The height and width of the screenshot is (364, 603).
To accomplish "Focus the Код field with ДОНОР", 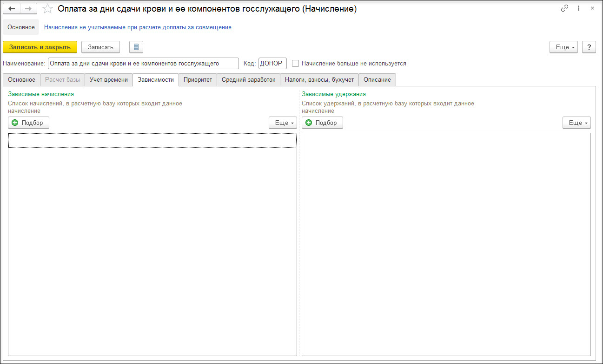I will (x=272, y=63).
